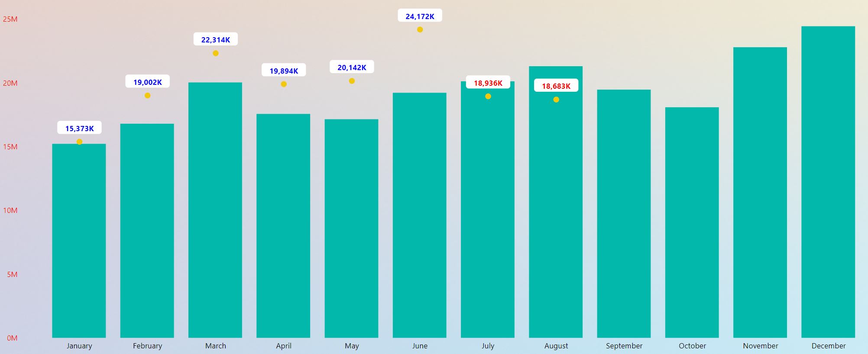Select the 19,894K data label
Viewport: 868px width, 354px height.
point(284,71)
